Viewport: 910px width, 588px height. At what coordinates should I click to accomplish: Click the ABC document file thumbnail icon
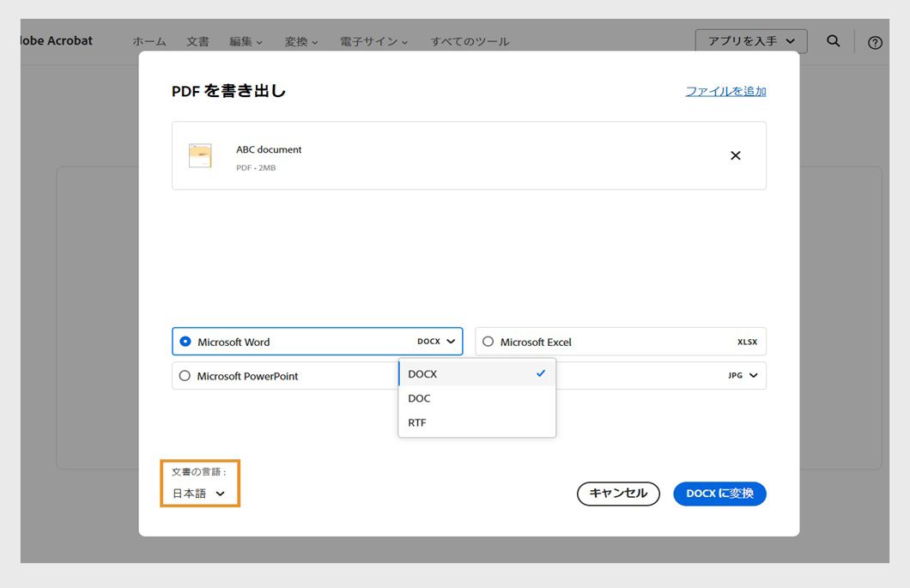[x=200, y=155]
